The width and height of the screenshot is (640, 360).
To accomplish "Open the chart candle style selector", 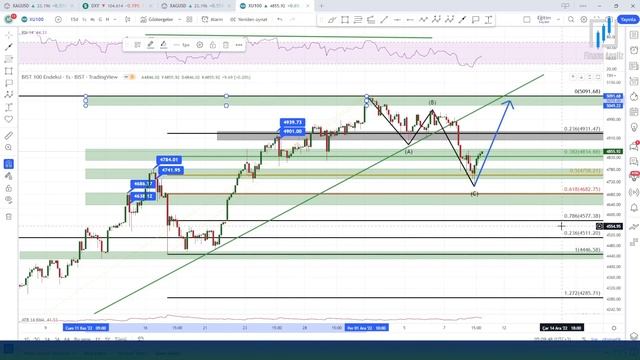I will [128, 19].
